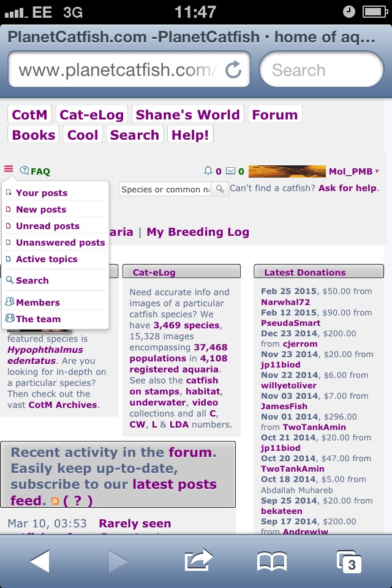This screenshot has height=588, width=392.
Task: Open donor Narwhal72 profile
Action: tap(285, 302)
